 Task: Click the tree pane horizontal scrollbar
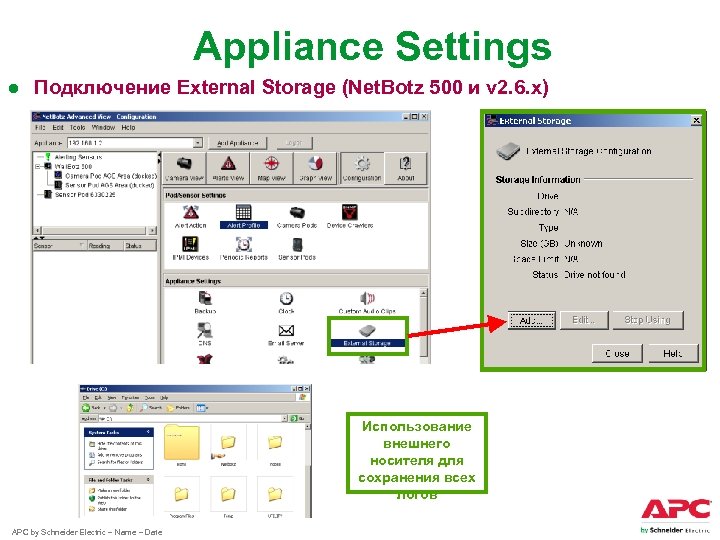[x=95, y=230]
